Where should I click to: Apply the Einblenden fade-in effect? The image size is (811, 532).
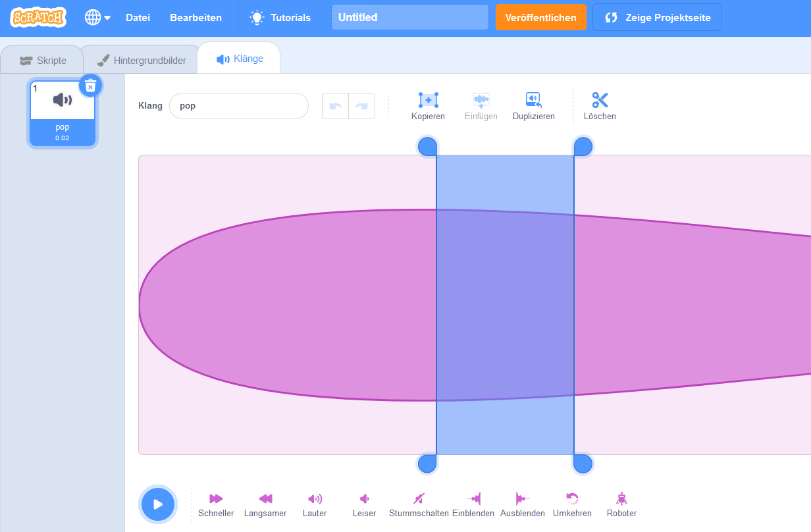point(473,499)
